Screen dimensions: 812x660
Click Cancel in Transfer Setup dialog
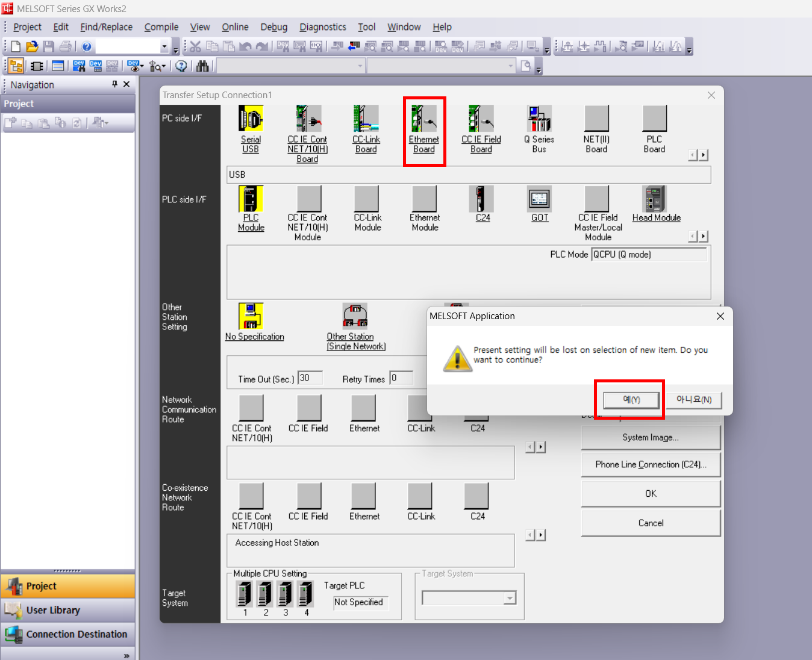coord(651,523)
